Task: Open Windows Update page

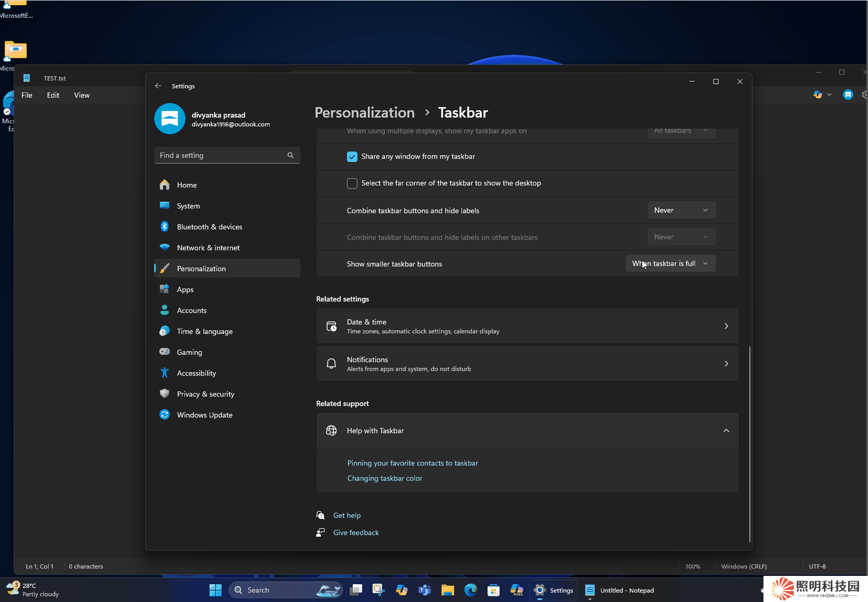Action: pos(204,415)
